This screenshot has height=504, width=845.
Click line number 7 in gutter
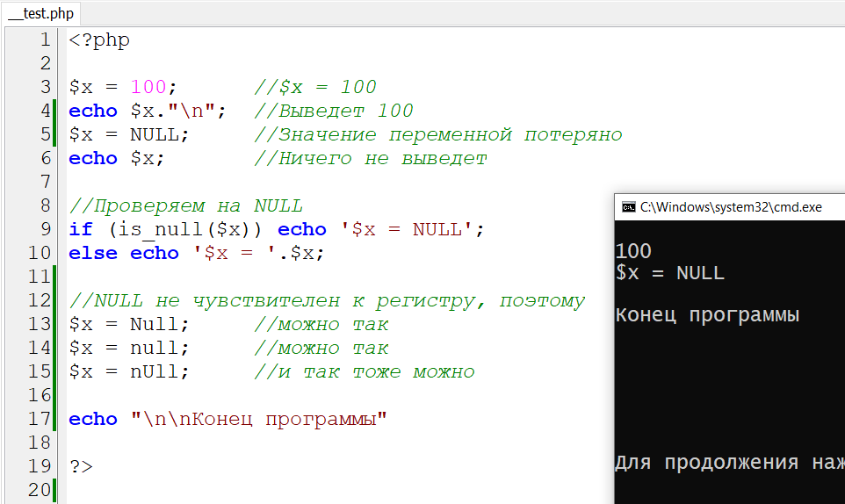[46, 182]
